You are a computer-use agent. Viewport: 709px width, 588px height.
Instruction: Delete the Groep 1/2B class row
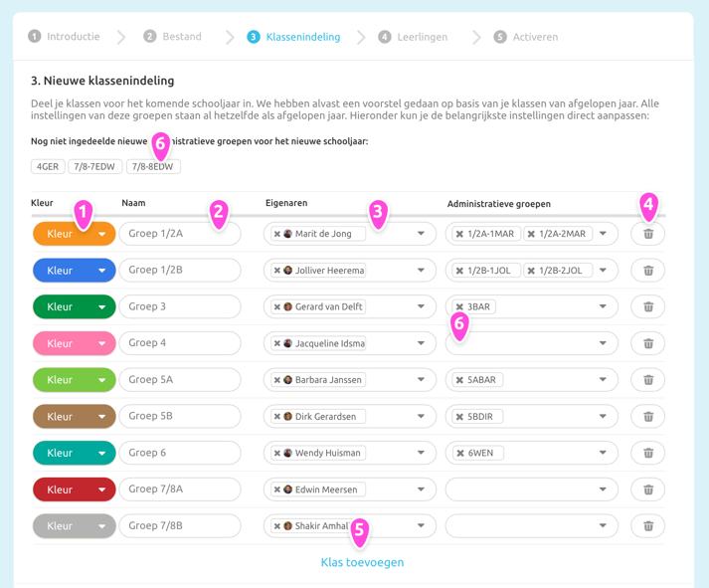pyautogui.click(x=648, y=271)
